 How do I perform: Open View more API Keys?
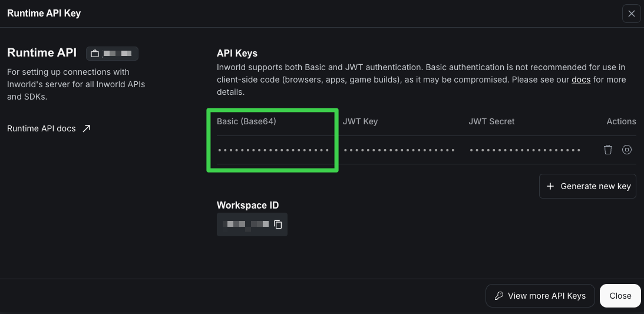(540, 296)
